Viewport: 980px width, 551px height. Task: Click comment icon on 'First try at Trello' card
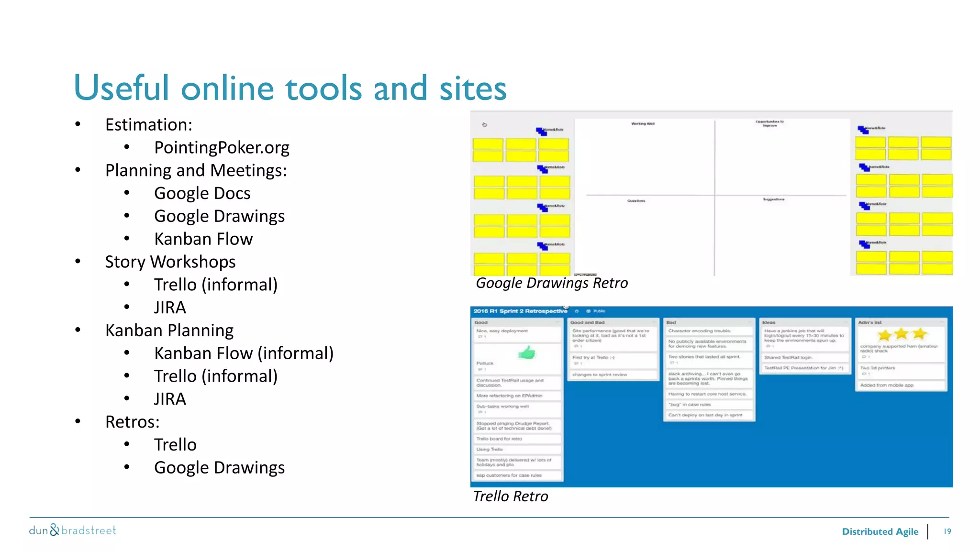pyautogui.click(x=576, y=364)
